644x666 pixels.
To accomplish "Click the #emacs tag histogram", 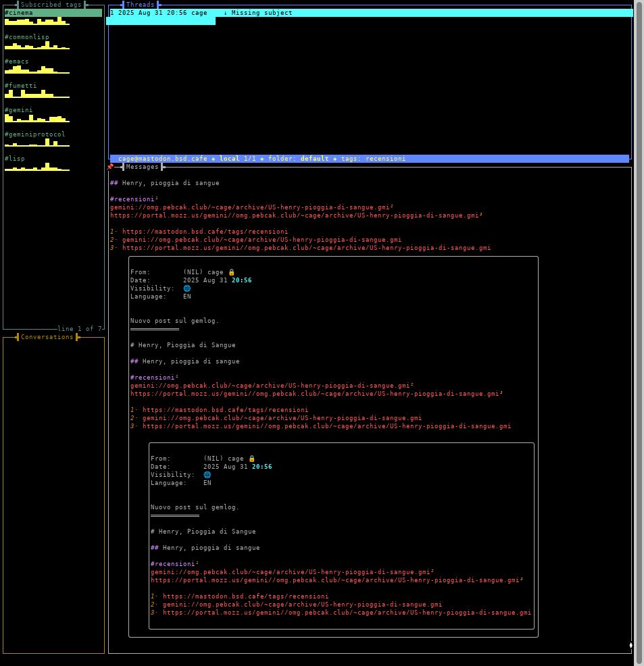I will click(x=37, y=69).
